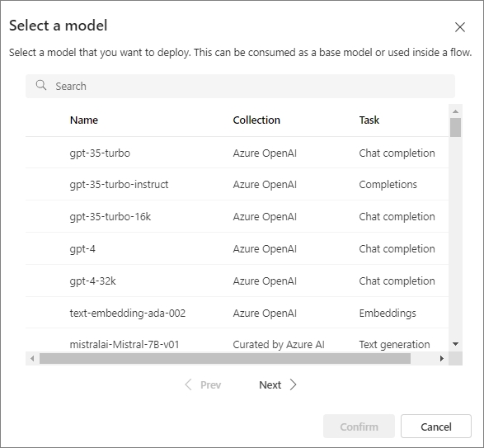Click the scroll down arrow
The width and height of the screenshot is (484, 448).
point(456,344)
